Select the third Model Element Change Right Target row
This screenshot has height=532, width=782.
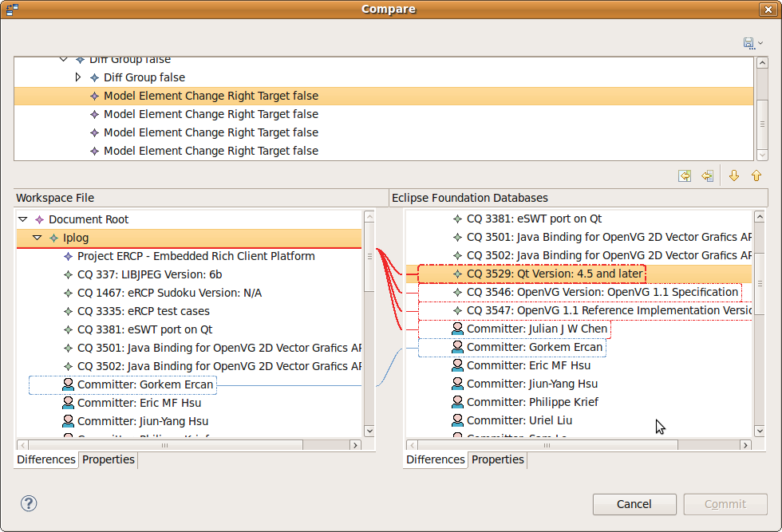pos(211,132)
